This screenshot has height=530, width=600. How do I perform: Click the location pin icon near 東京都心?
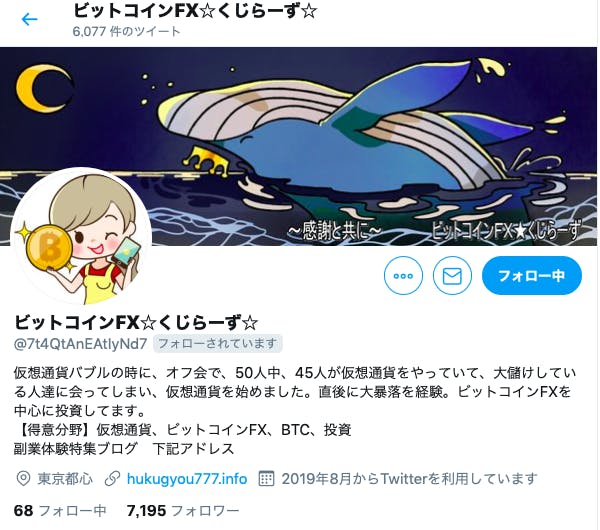click(x=23, y=479)
